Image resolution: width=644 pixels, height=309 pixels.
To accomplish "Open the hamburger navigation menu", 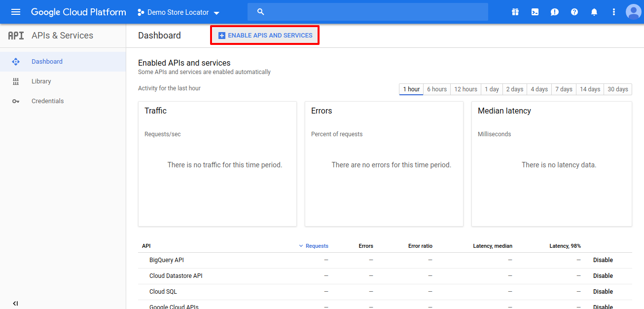I will [16, 12].
